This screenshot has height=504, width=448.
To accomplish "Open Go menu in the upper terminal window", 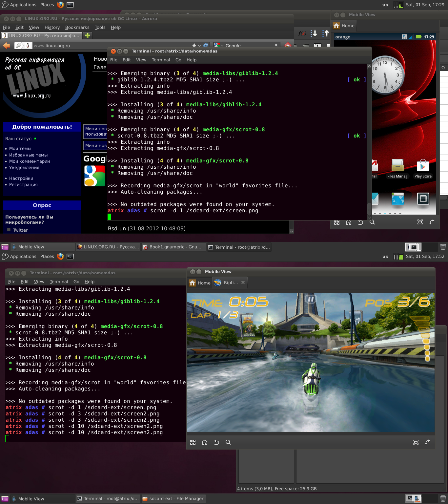I will 178,60.
